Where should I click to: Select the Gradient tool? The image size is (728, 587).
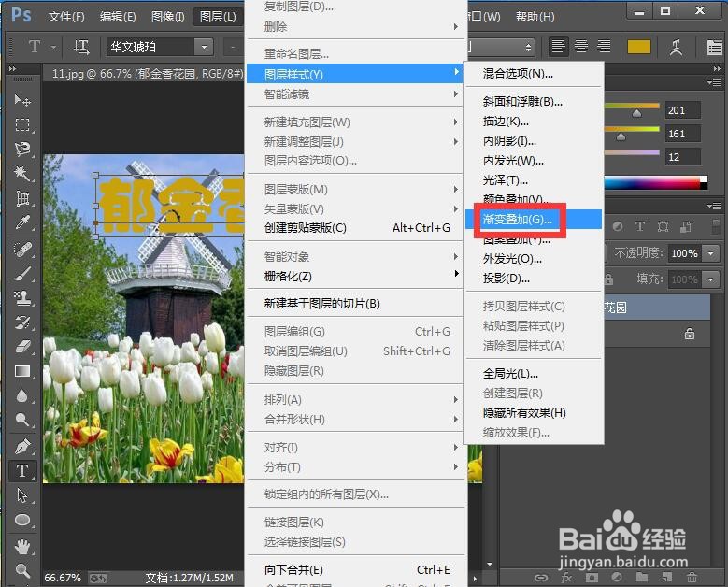(22, 371)
